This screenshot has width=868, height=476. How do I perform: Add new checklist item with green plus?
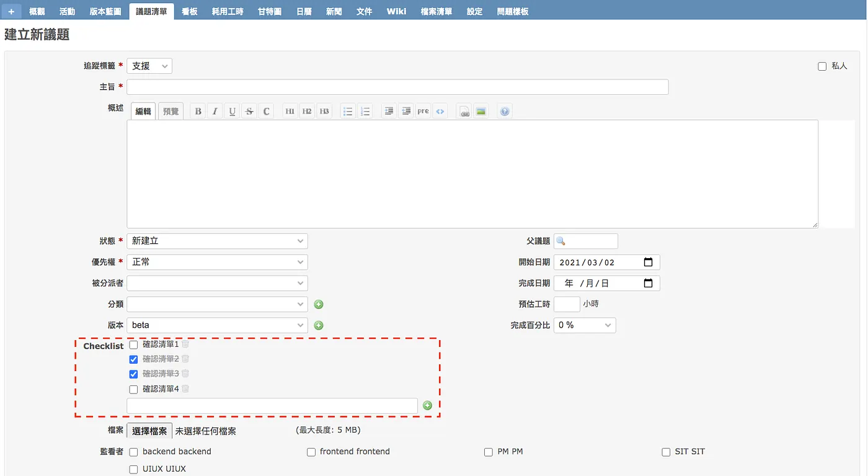427,406
